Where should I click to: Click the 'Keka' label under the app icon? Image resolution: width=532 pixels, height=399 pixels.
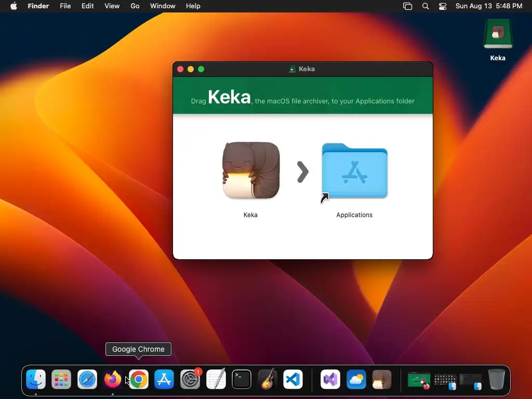[x=250, y=215]
